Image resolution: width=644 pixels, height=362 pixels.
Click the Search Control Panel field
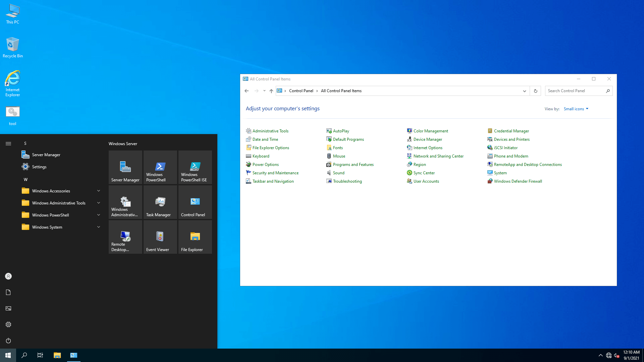[x=575, y=91]
